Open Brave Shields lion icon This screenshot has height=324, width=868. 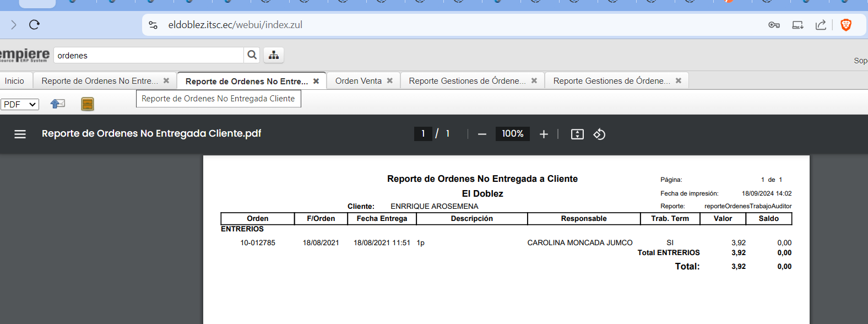pos(846,25)
